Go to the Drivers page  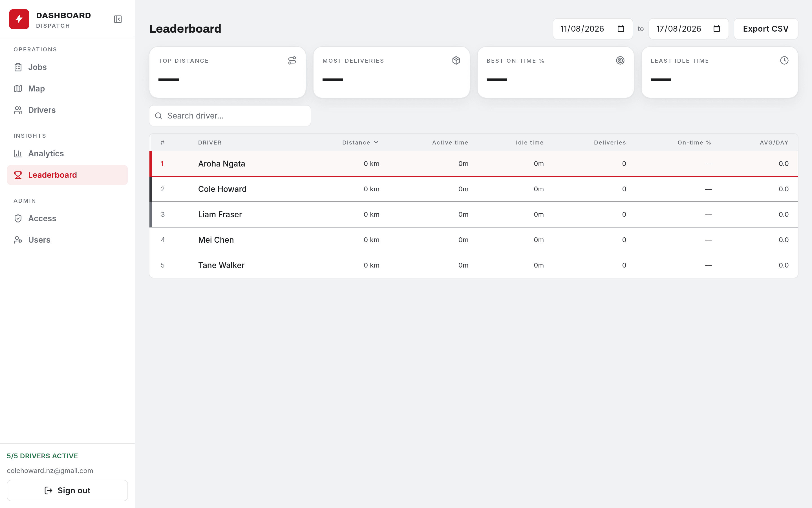click(67, 110)
